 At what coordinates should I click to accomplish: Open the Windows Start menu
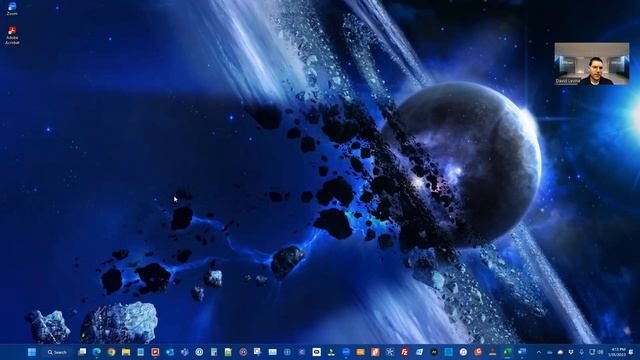click(31, 352)
